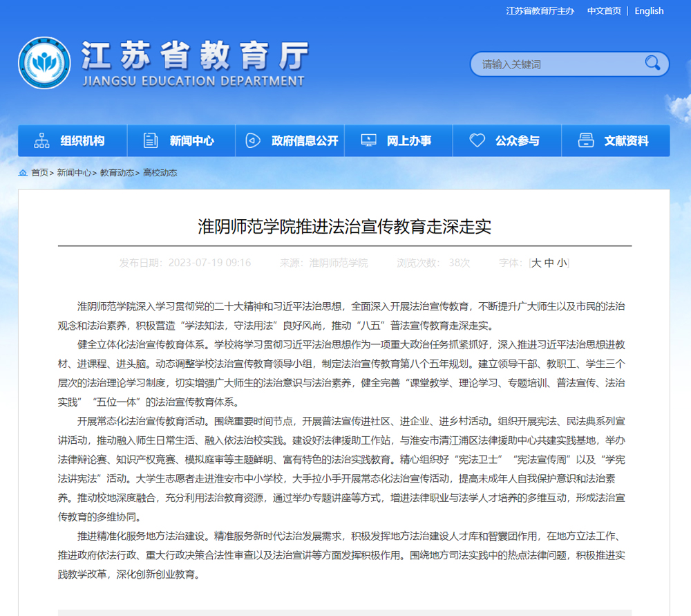Open the 文献资料 menu
Image resolution: width=691 pixels, height=616 pixels.
coord(616,140)
